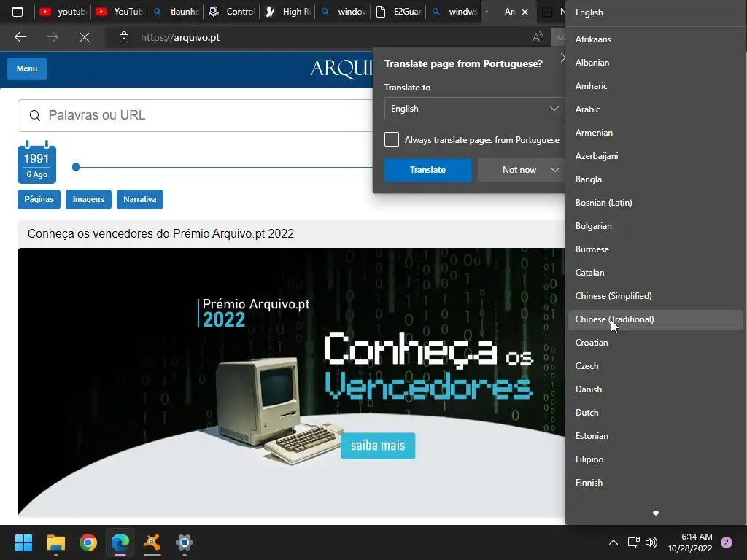The width and height of the screenshot is (747, 560).
Task: Switch to the window search tab
Action: (344, 12)
